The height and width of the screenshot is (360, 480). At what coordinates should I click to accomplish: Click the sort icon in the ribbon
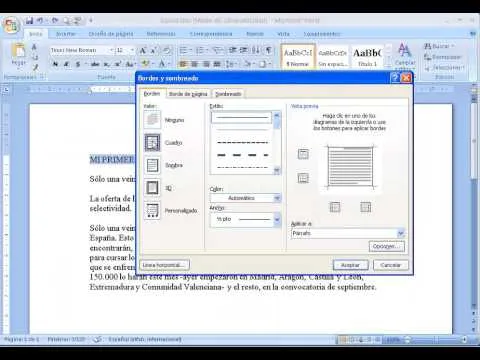256,50
